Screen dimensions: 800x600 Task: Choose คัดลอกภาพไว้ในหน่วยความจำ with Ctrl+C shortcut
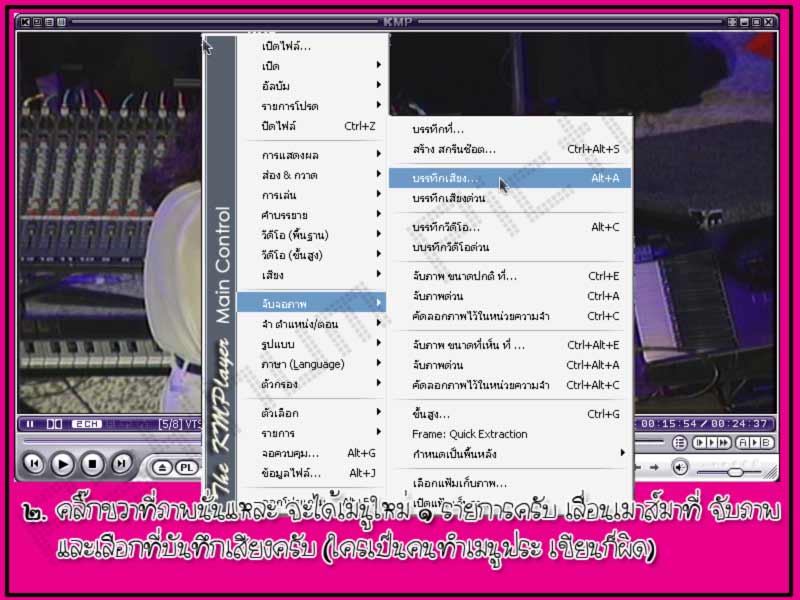tap(510, 316)
